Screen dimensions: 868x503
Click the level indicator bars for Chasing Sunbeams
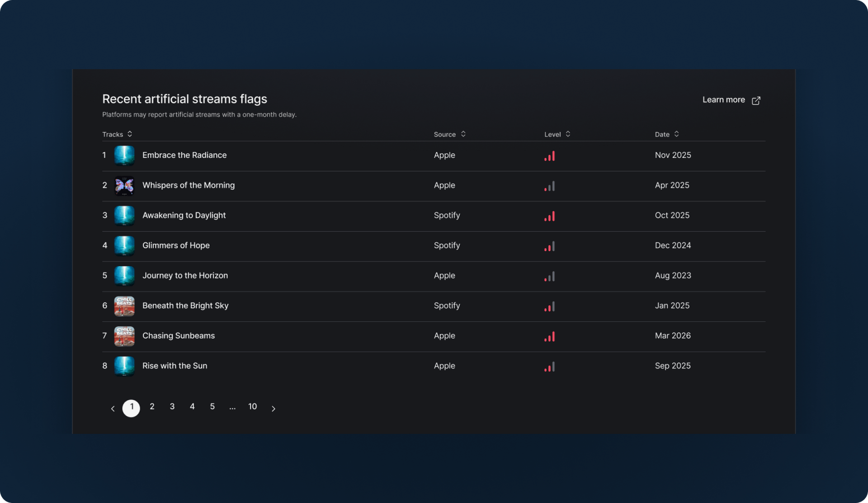pyautogui.click(x=550, y=337)
